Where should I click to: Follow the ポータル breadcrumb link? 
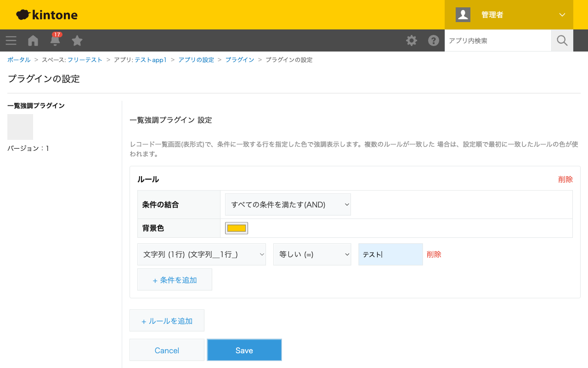19,60
